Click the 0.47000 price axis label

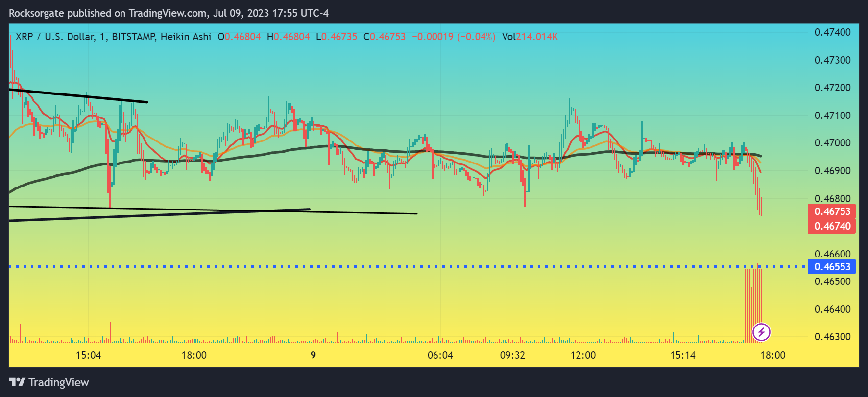coord(832,143)
